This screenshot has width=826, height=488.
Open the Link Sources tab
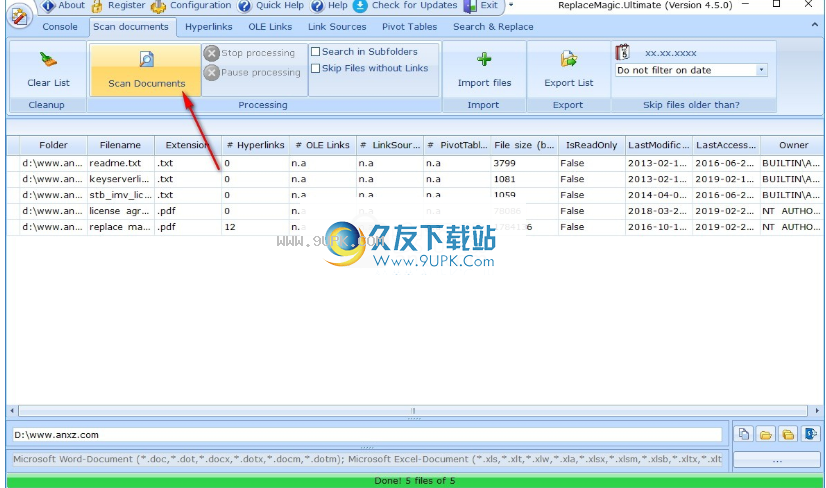click(x=337, y=26)
